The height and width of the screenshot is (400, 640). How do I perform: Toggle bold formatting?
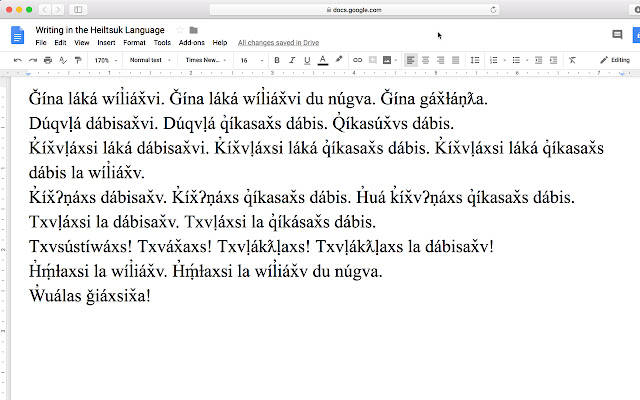(277, 60)
